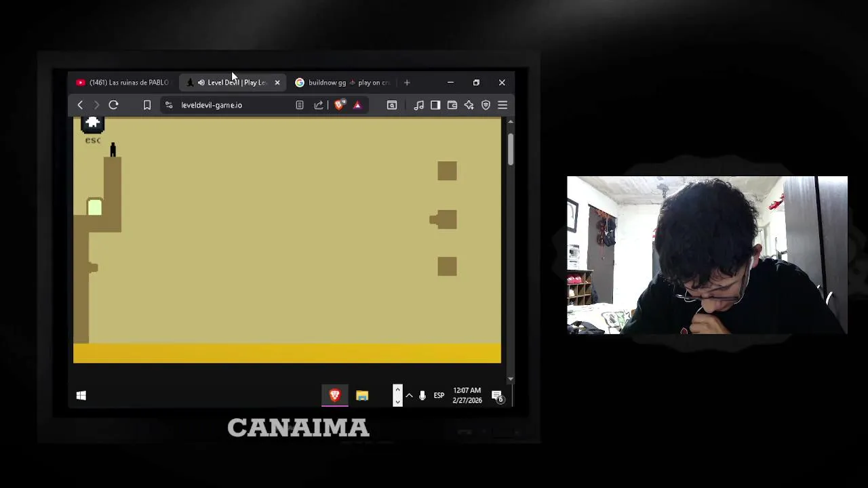
Task: Switch to the Las ruinas de PABLO tab
Action: coord(122,83)
